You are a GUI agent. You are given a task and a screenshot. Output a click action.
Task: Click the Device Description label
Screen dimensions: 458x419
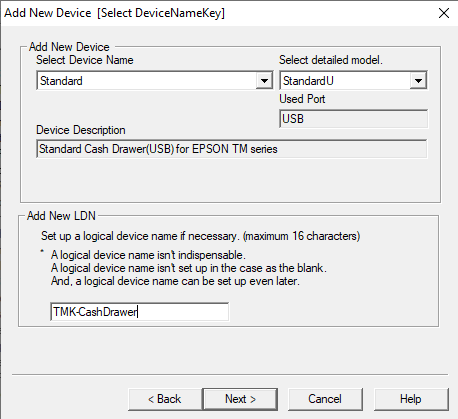point(81,130)
